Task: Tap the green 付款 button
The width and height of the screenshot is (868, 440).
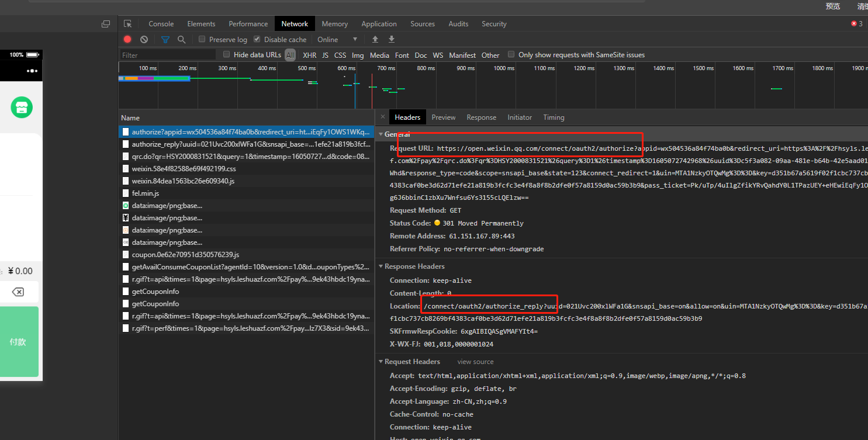Action: (19, 342)
